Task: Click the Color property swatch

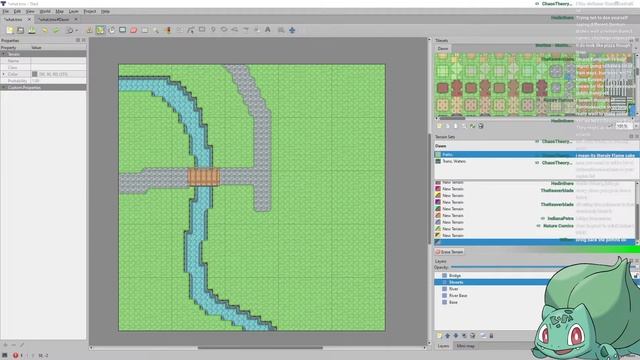Action: pyautogui.click(x=35, y=74)
